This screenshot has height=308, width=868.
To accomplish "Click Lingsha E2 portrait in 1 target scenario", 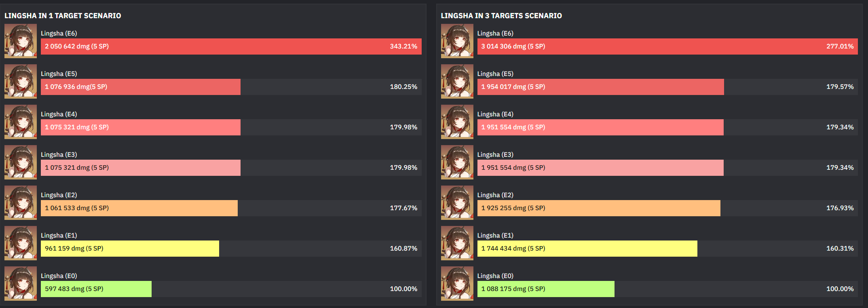I will [x=21, y=203].
